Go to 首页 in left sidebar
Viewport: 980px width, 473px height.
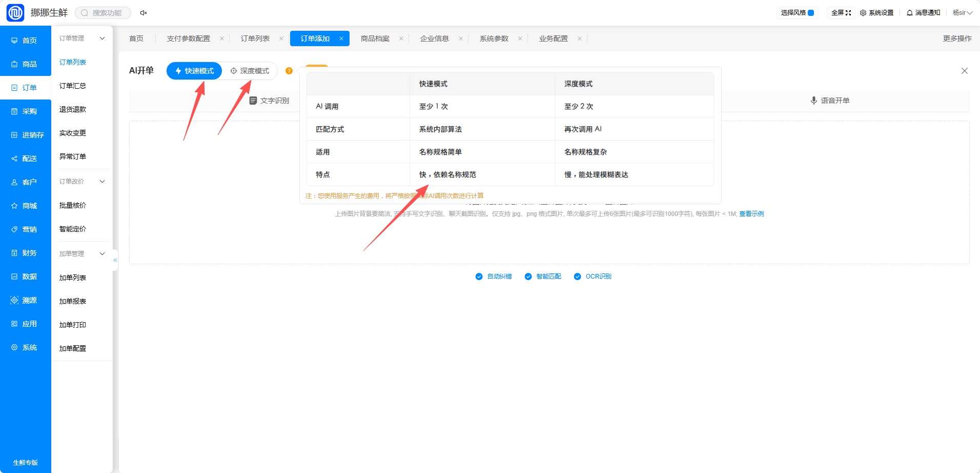coord(26,41)
